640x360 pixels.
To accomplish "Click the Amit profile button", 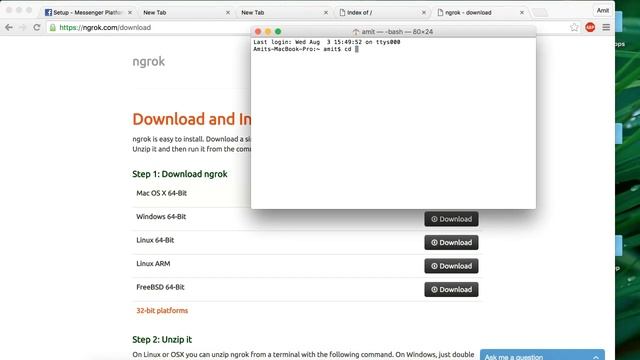I will (603, 11).
